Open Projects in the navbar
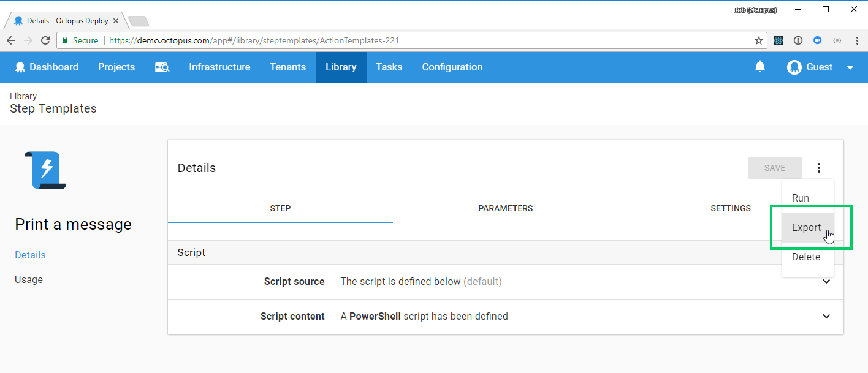 (x=116, y=67)
